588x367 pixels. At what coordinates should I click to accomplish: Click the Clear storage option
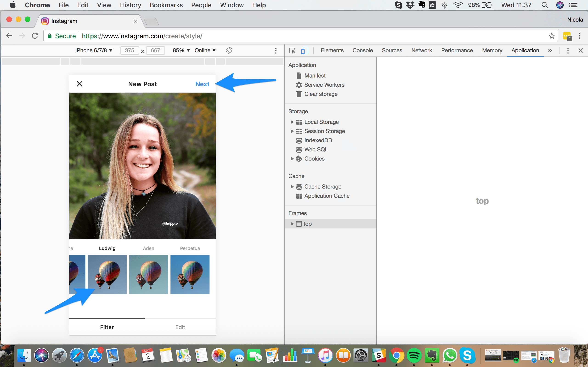pos(321,94)
